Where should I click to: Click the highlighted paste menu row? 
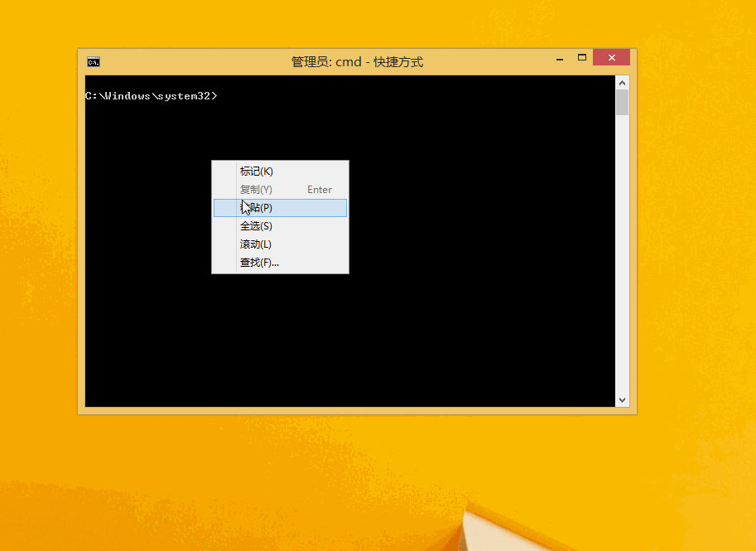(x=280, y=207)
